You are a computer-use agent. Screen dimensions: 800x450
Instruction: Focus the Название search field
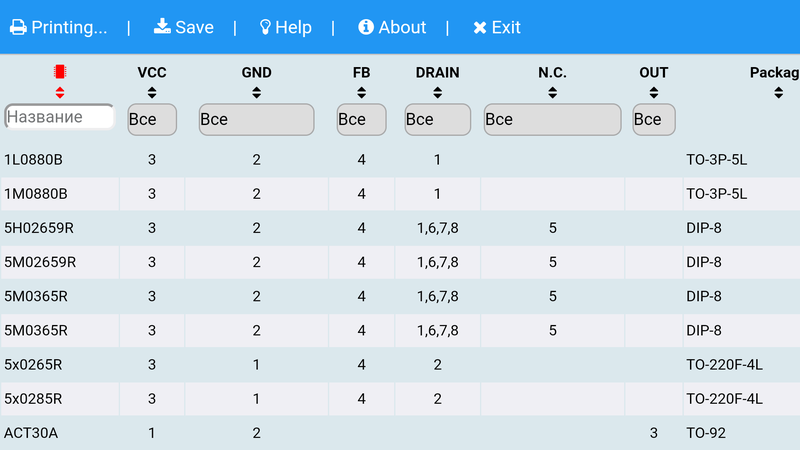point(59,117)
